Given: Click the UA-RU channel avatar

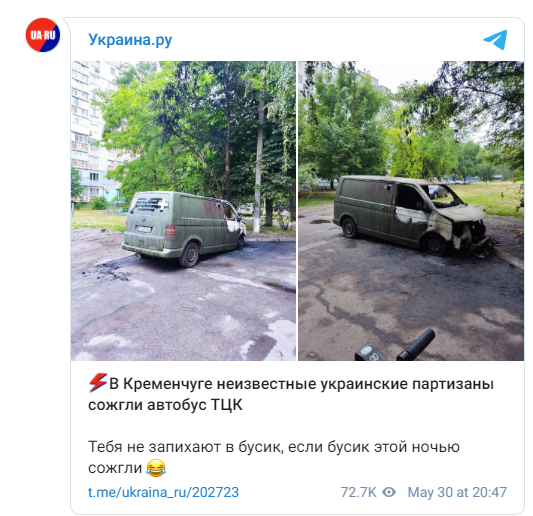Looking at the screenshot, I should pyautogui.click(x=43, y=35).
